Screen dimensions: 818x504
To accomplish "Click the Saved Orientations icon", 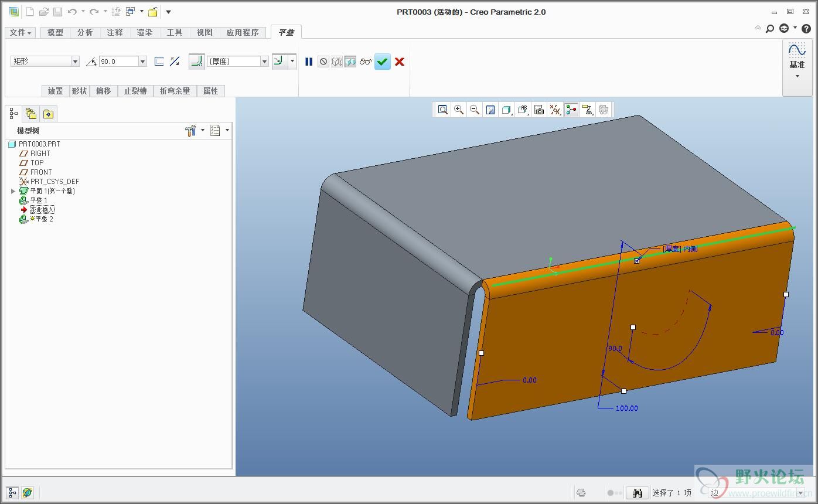I will pos(523,110).
